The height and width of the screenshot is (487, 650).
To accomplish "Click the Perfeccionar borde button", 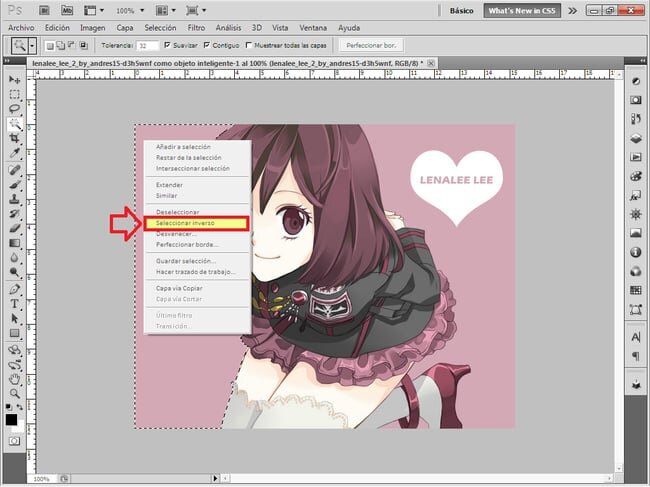I will (371, 45).
